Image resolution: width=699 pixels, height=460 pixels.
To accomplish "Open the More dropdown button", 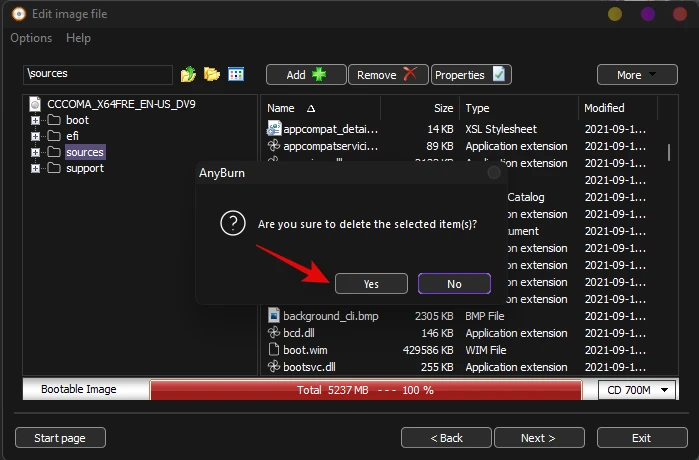I will tap(637, 75).
